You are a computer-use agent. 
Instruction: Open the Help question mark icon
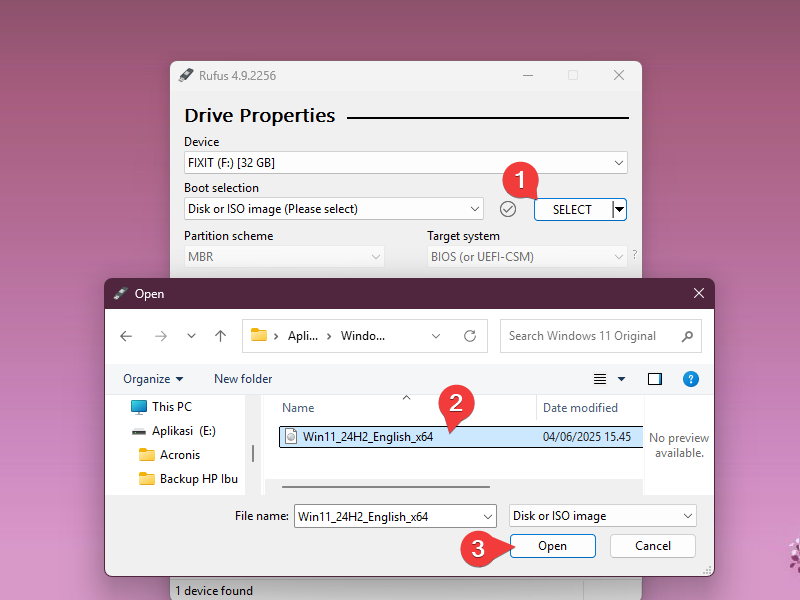690,379
